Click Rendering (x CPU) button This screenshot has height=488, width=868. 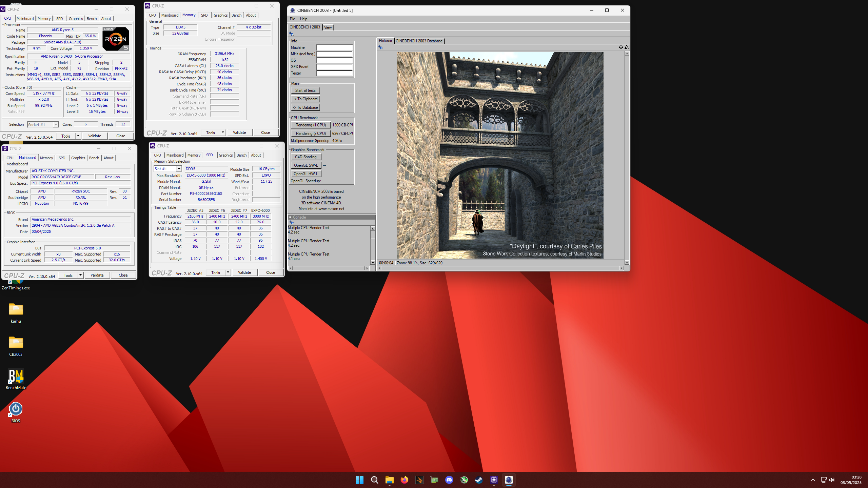[311, 134]
